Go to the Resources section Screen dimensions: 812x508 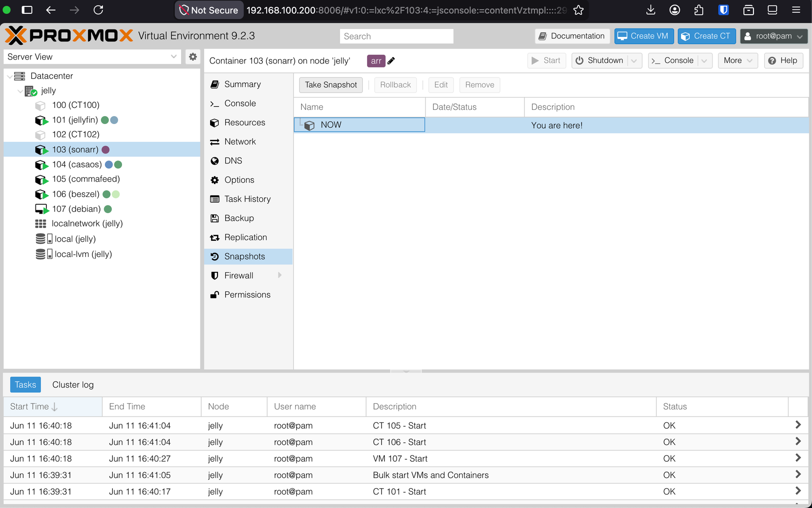249,123
